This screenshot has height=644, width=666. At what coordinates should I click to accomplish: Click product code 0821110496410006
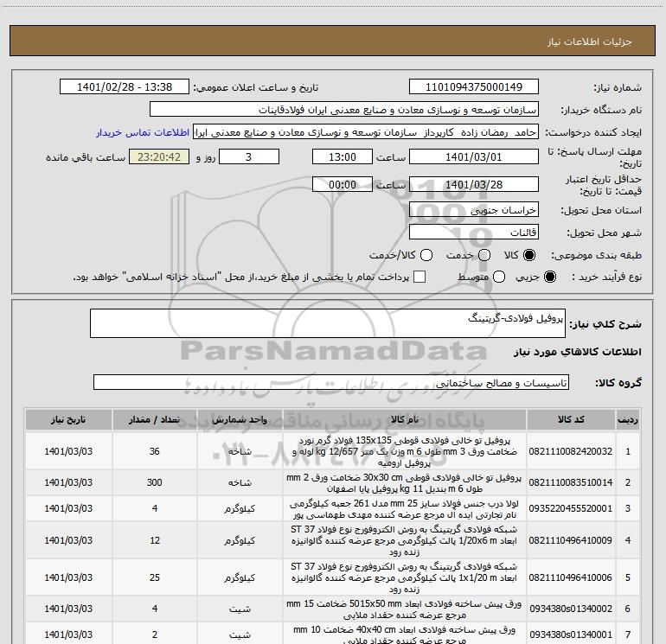571,577
